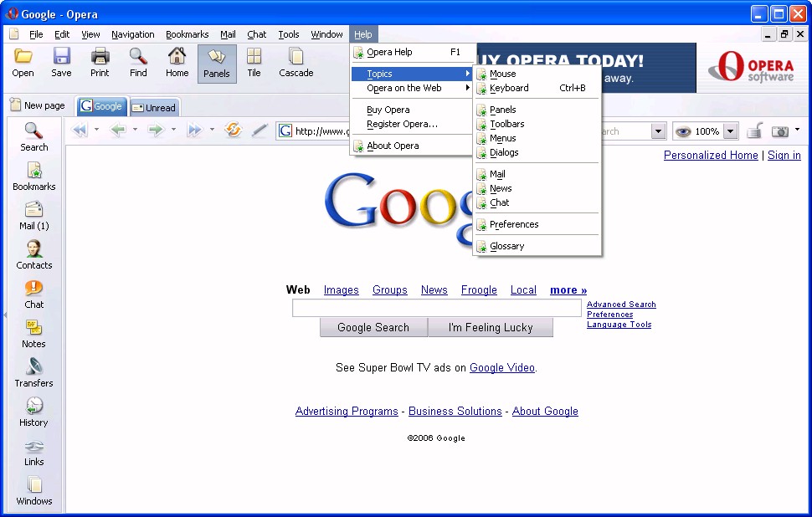Open the Contacts sidebar panel

point(34,255)
